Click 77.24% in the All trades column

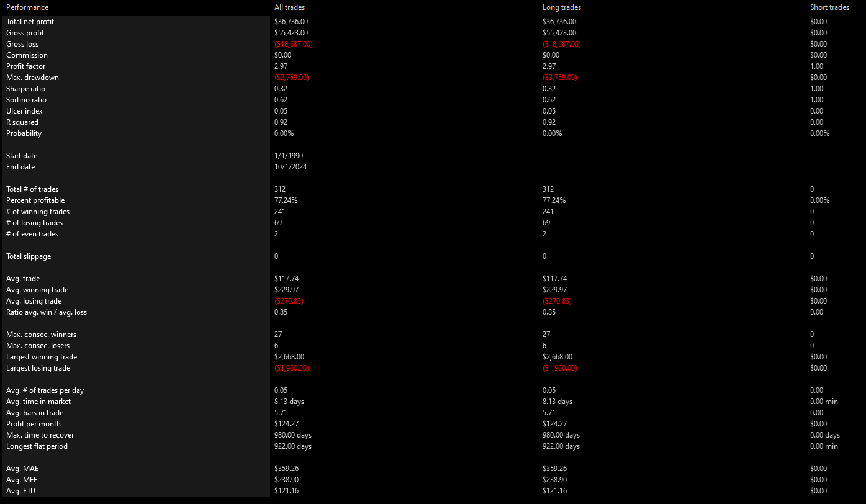click(x=286, y=200)
